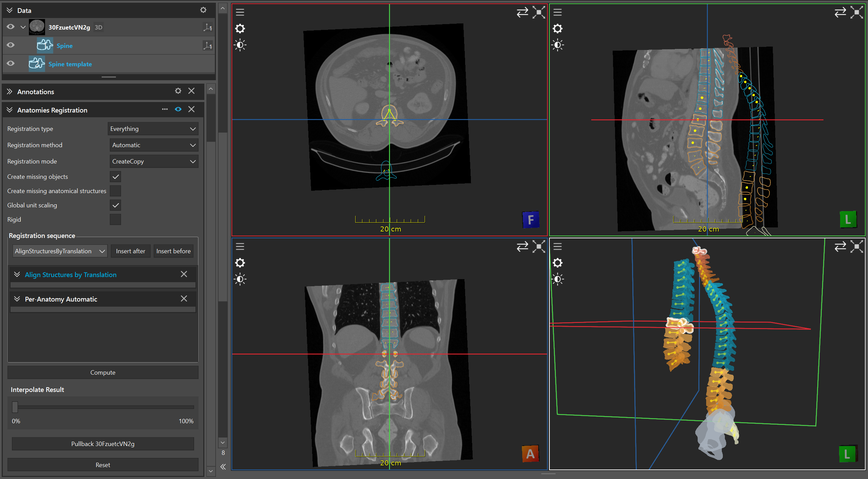Open Registration mode CreateCopy dropdown

(x=154, y=161)
